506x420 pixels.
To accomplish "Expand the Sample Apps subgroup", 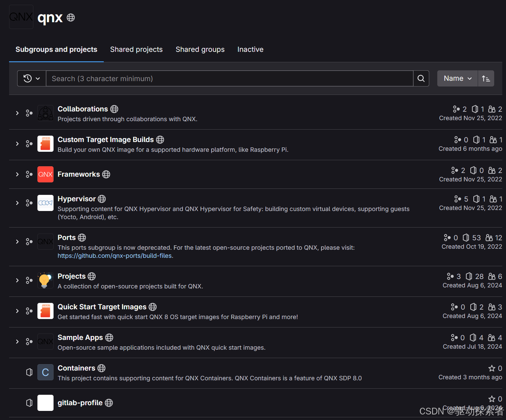I will 17,341.
